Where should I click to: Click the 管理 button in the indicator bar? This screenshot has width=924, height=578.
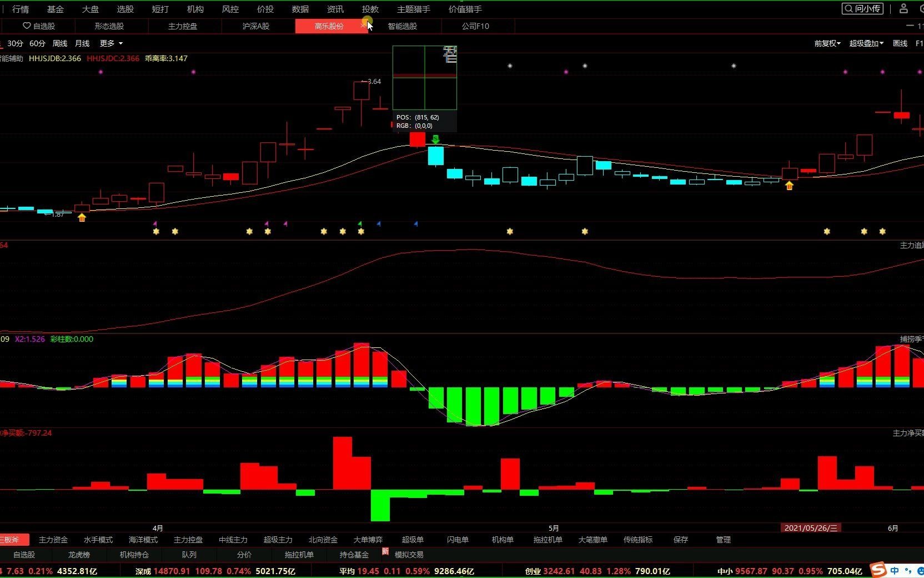pos(724,540)
